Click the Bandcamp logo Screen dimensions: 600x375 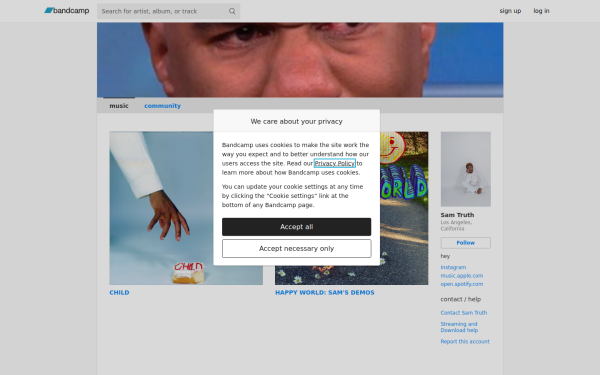pyautogui.click(x=67, y=11)
